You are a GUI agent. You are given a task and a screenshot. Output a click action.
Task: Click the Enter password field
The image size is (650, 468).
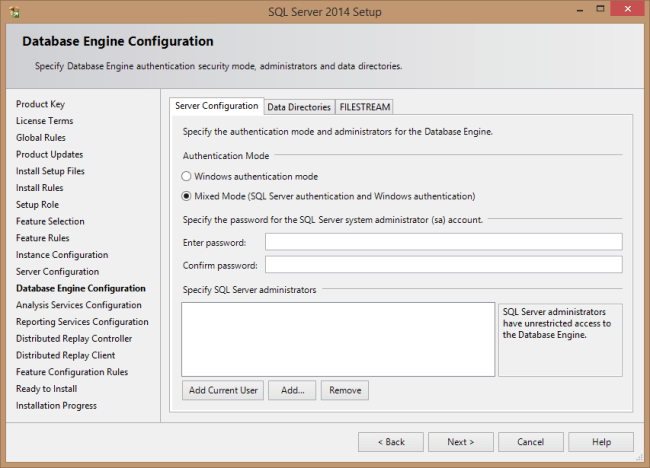click(x=443, y=242)
